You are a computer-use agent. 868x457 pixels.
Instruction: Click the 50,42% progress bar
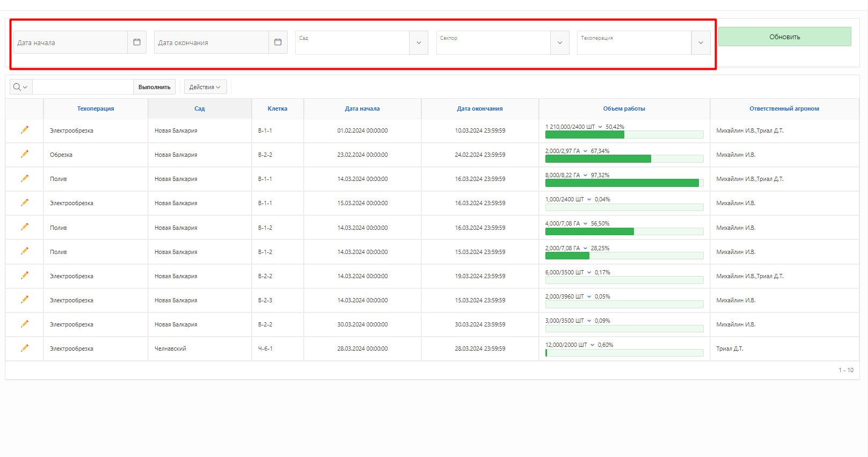[x=624, y=135]
